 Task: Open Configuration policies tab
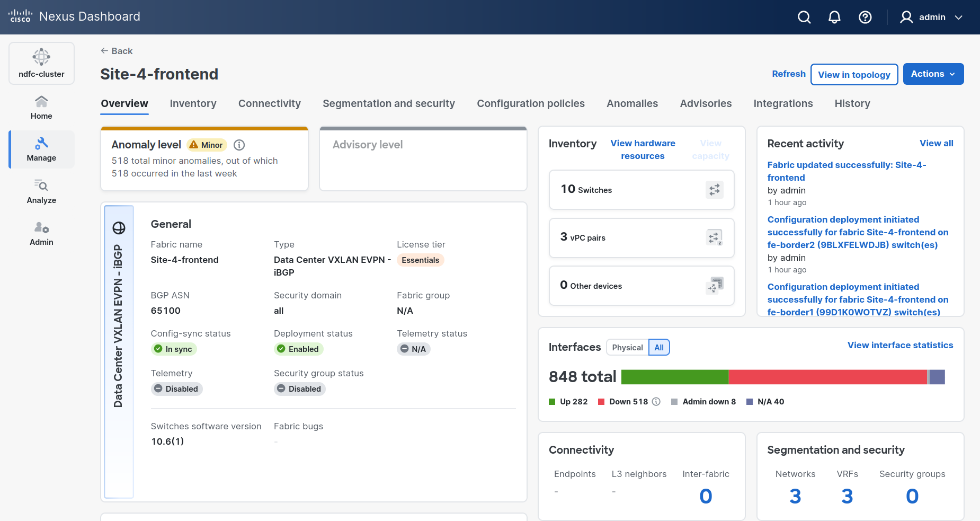(531, 103)
